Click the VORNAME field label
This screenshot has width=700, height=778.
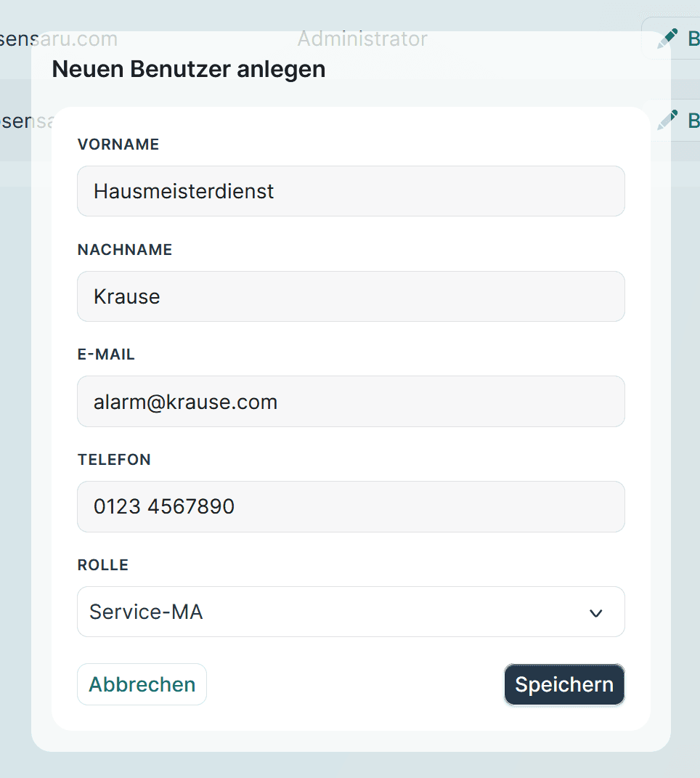pyautogui.click(x=118, y=145)
